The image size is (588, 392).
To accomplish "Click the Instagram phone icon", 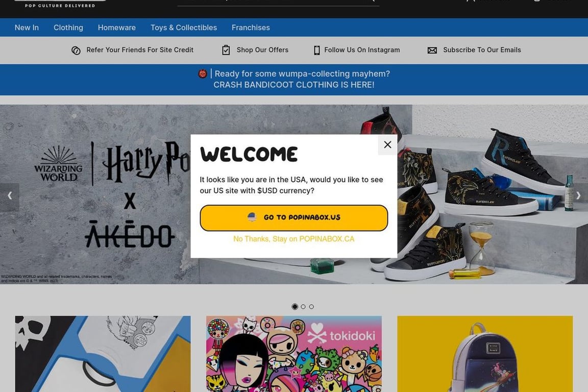I will pyautogui.click(x=317, y=50).
